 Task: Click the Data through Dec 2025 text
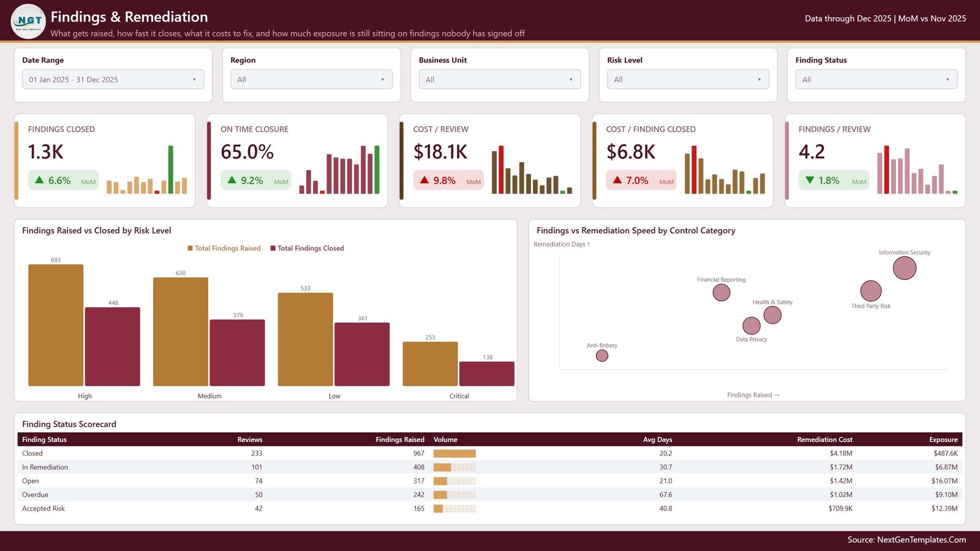tap(848, 18)
